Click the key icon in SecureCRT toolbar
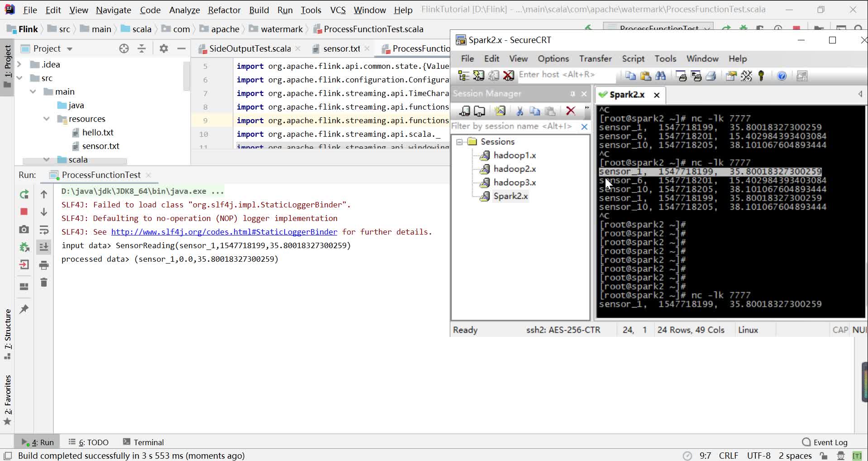This screenshot has width=868, height=461. pyautogui.click(x=761, y=76)
